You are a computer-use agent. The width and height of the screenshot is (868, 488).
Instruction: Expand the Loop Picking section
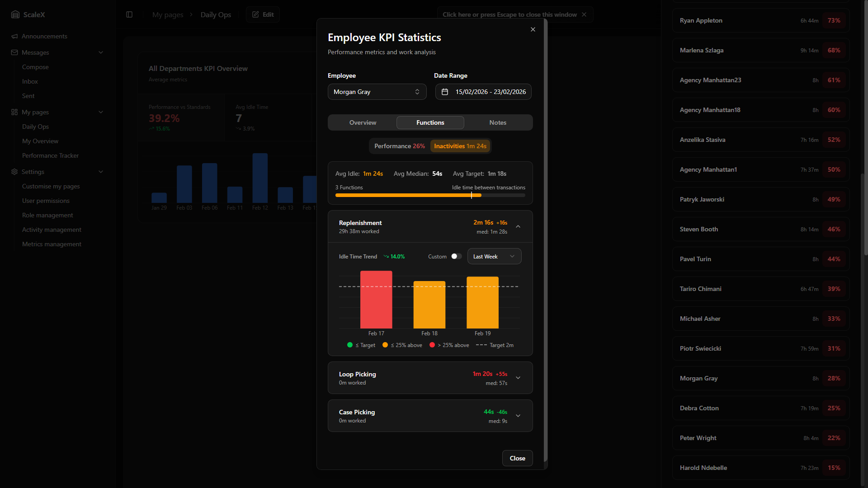click(x=518, y=378)
